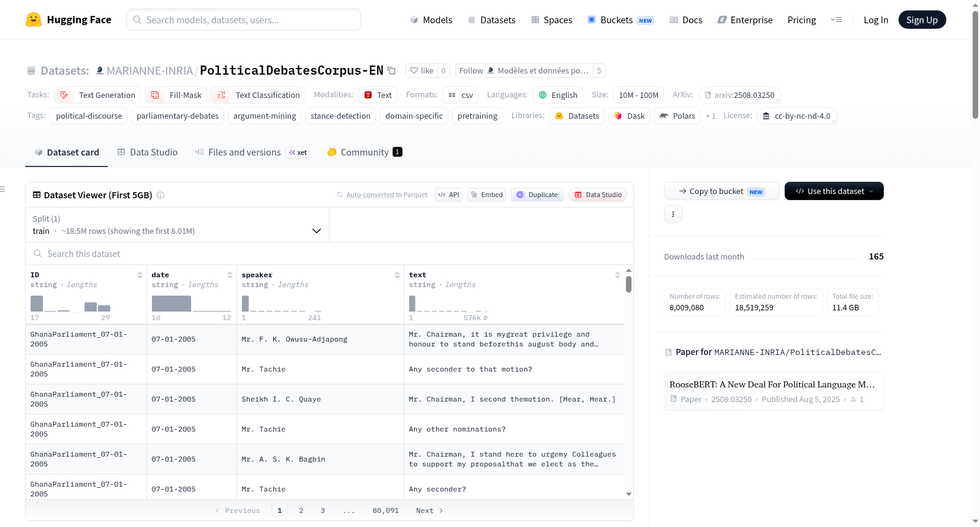This screenshot has height=527, width=980.
Task: Switch to the Dataset card tab
Action: 67,152
